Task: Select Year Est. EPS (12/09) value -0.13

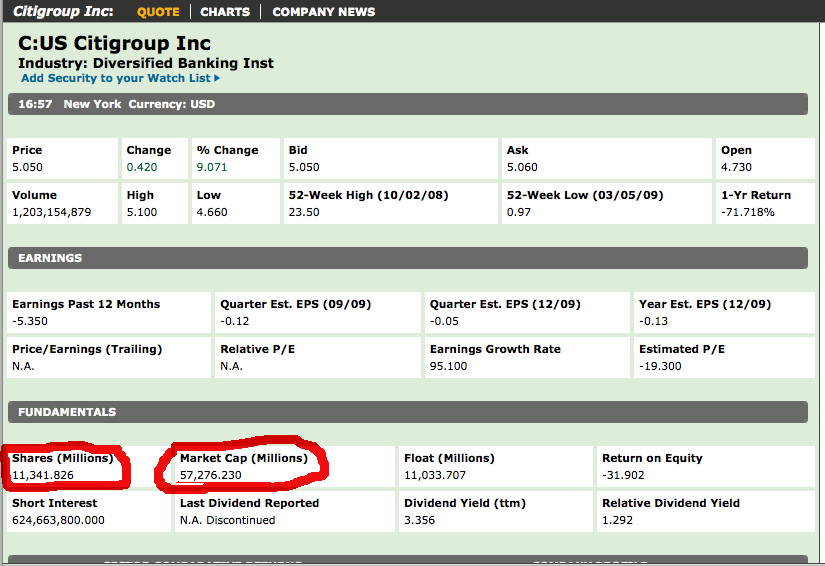Action: tap(653, 321)
